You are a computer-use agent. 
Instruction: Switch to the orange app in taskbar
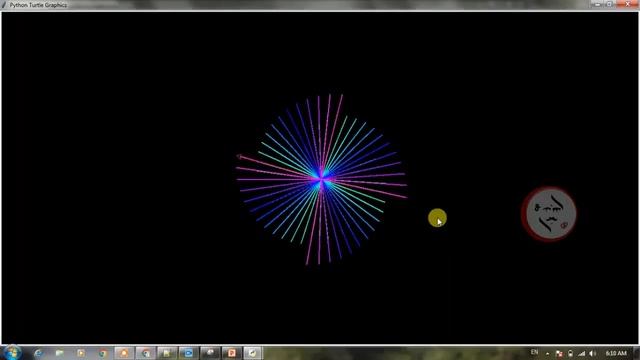click(124, 353)
